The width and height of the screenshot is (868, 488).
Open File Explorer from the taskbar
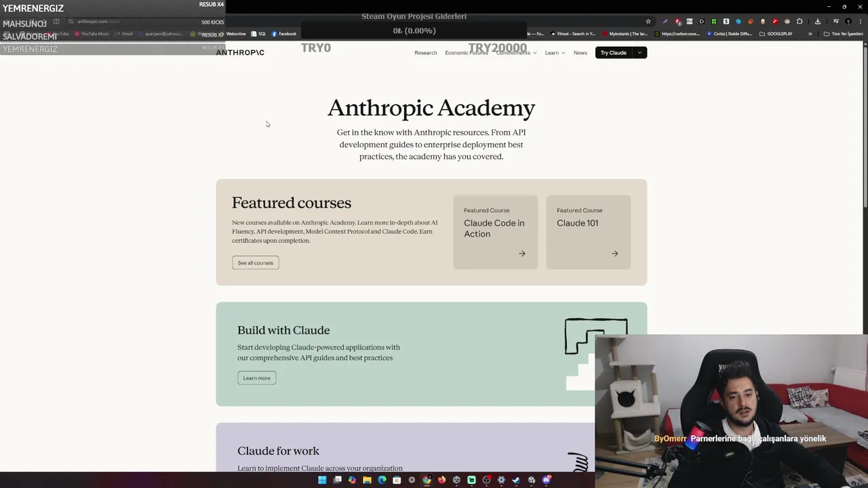367,480
